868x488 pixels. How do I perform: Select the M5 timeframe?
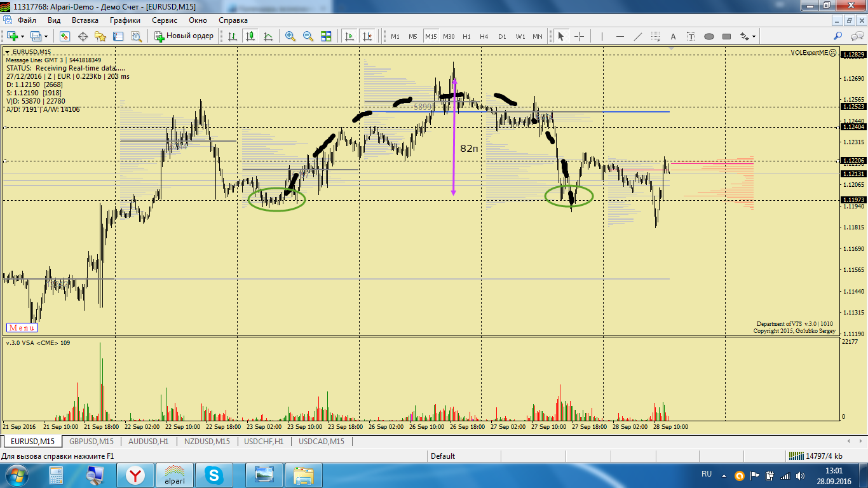pos(413,36)
